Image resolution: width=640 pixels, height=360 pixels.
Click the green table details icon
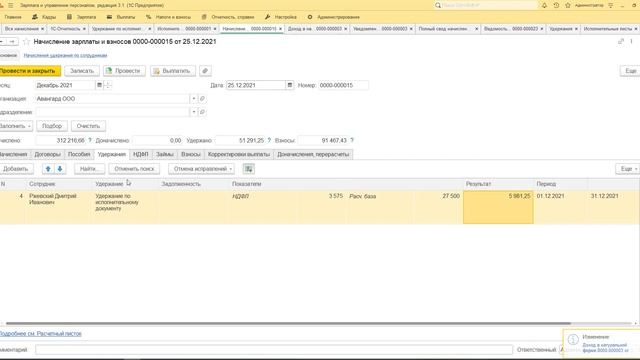(x=248, y=169)
